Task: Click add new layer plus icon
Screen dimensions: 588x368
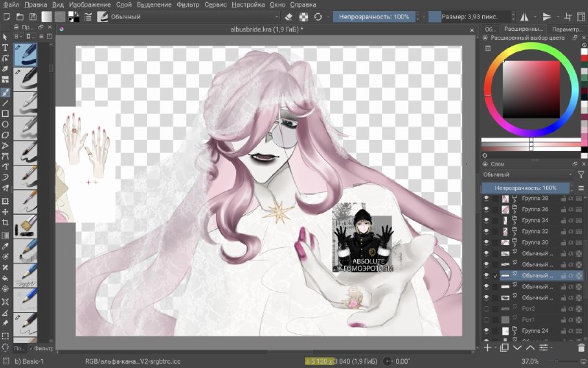Action: coord(487,347)
